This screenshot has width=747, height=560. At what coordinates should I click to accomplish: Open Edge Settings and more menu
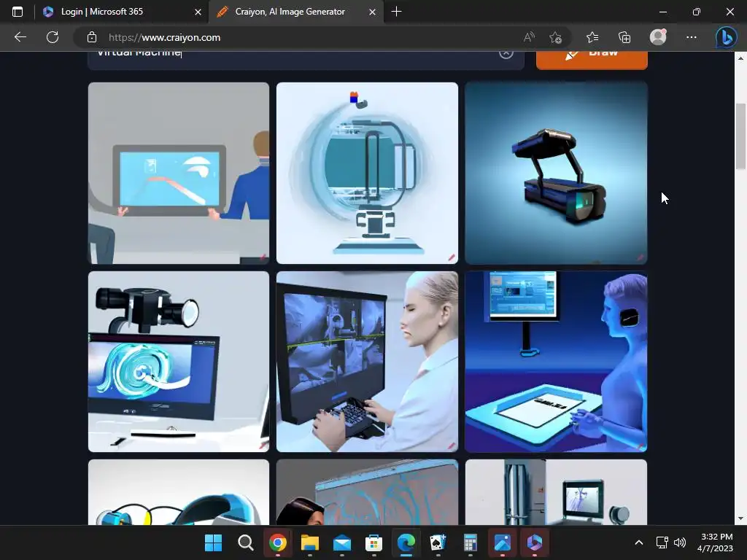(x=692, y=37)
